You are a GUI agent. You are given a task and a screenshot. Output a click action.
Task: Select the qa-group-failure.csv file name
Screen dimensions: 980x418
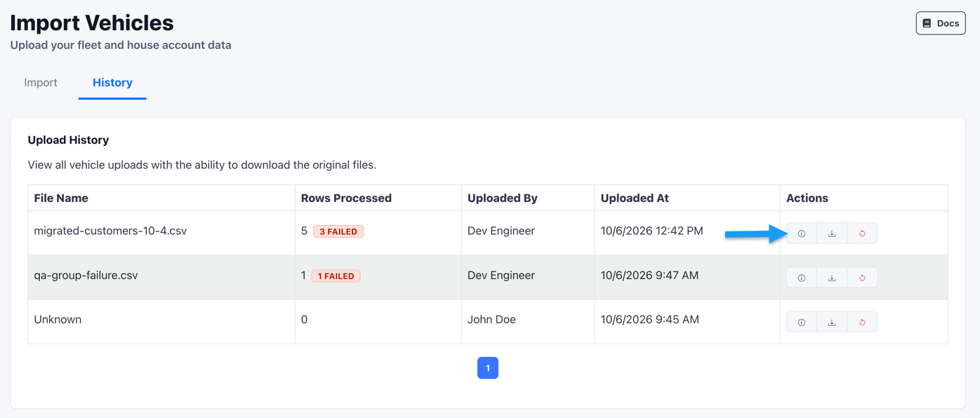86,275
